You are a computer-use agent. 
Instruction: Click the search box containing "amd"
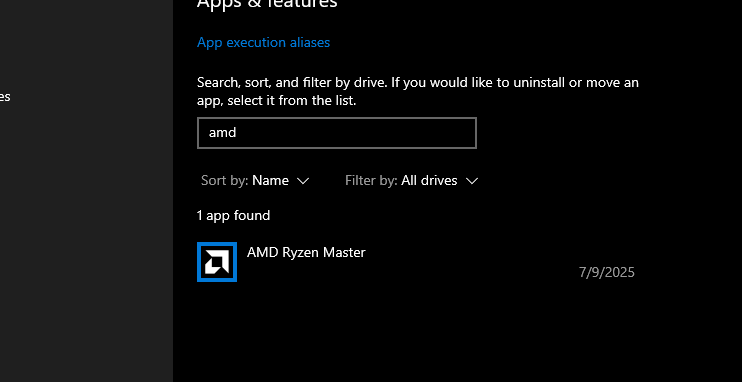tap(336, 133)
